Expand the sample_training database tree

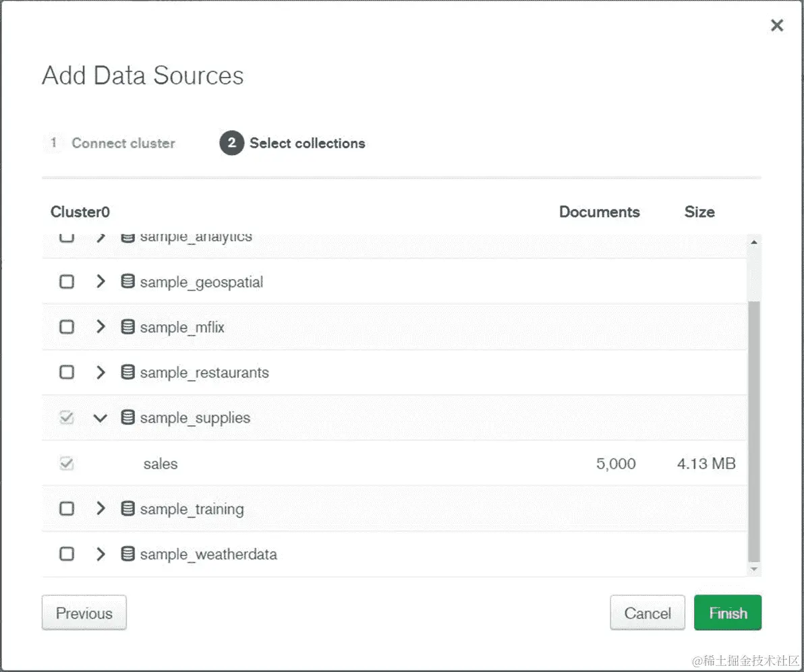click(x=100, y=508)
